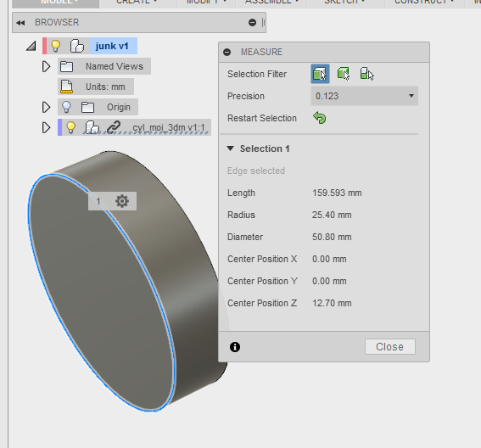
Task: Collapse the Measure dialog with minus icon
Action: coord(227,52)
